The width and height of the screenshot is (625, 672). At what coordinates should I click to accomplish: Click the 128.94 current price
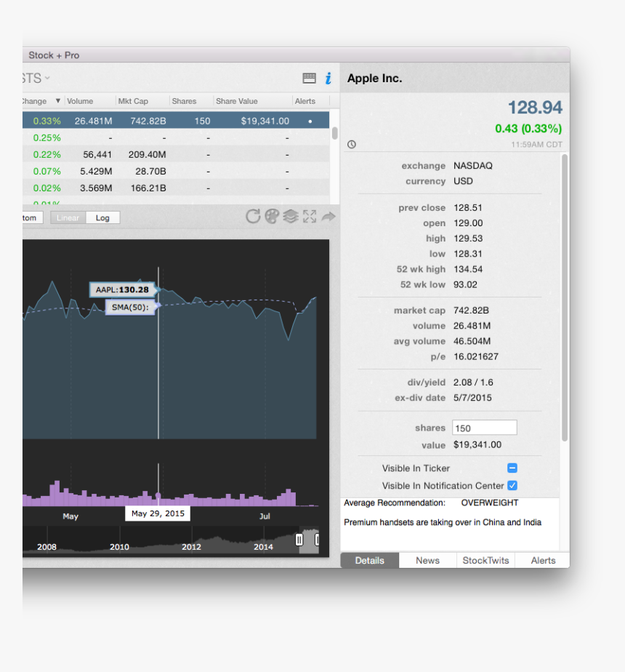535,108
